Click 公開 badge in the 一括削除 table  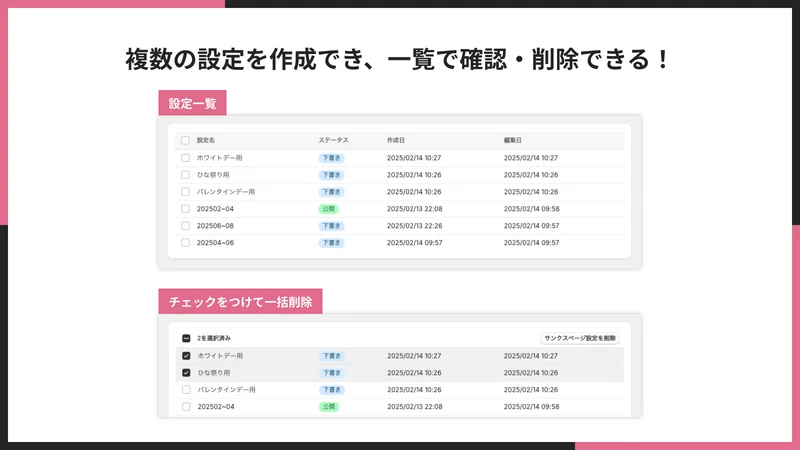pos(329,407)
